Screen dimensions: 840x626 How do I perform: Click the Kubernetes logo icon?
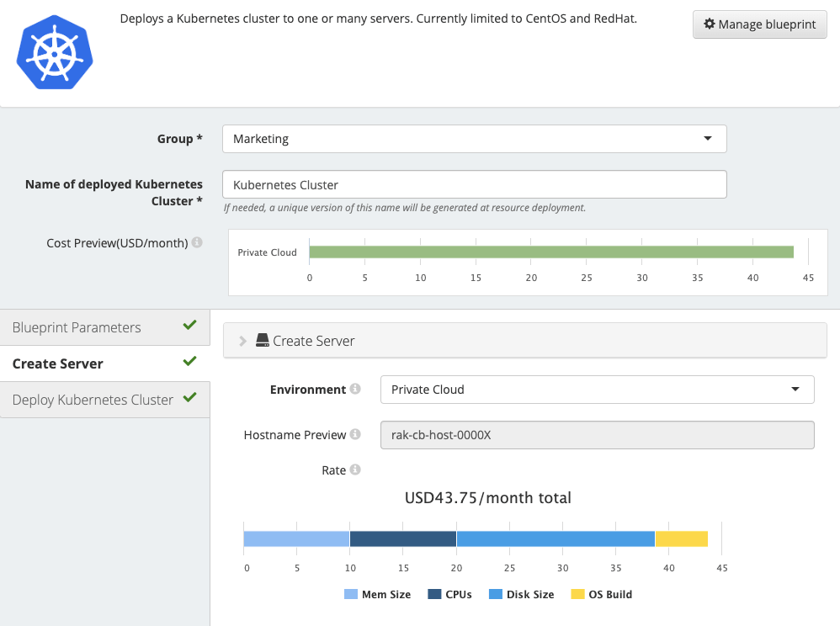[54, 52]
